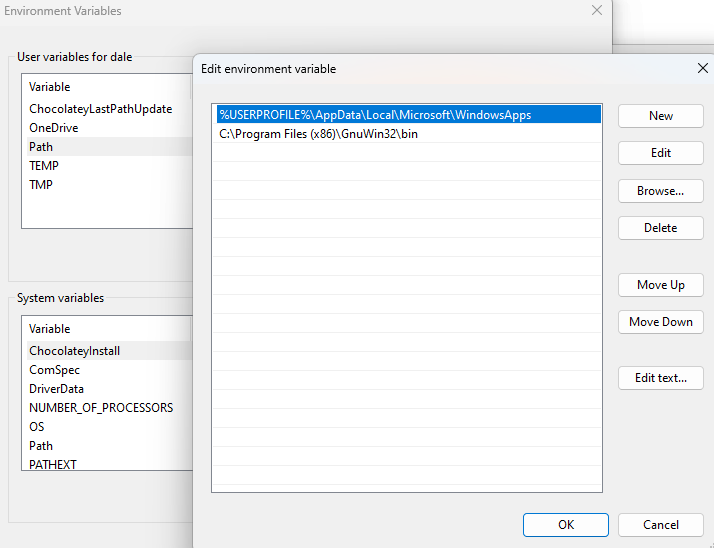The image size is (714, 548).
Task: Select ChocolateyLastPathUpdate user variable
Action: pos(109,109)
